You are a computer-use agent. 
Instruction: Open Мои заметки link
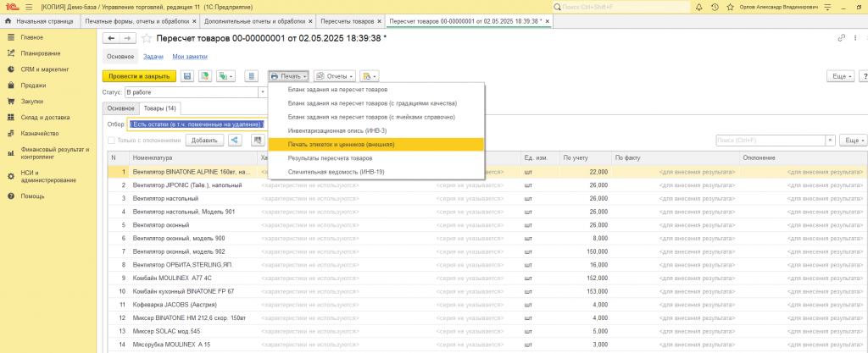pos(190,57)
